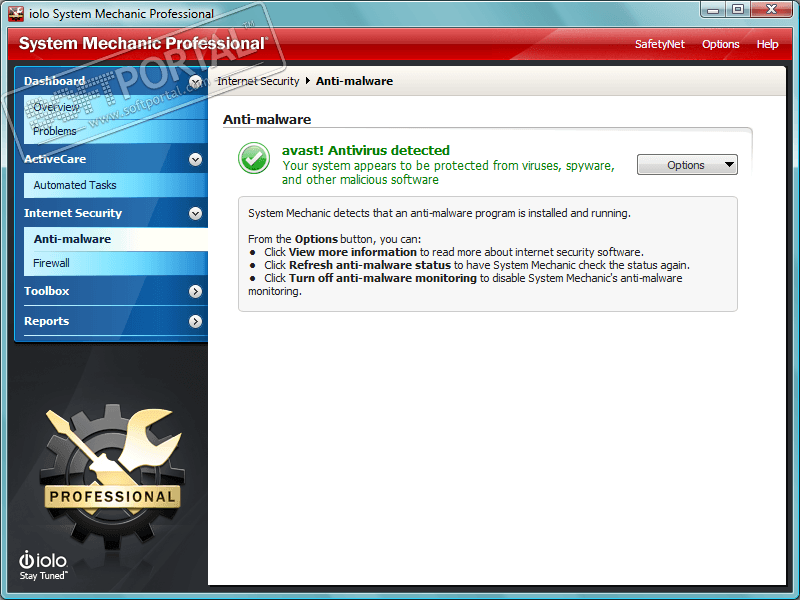Open the Options dropdown button
800x600 pixels.
coord(687,165)
